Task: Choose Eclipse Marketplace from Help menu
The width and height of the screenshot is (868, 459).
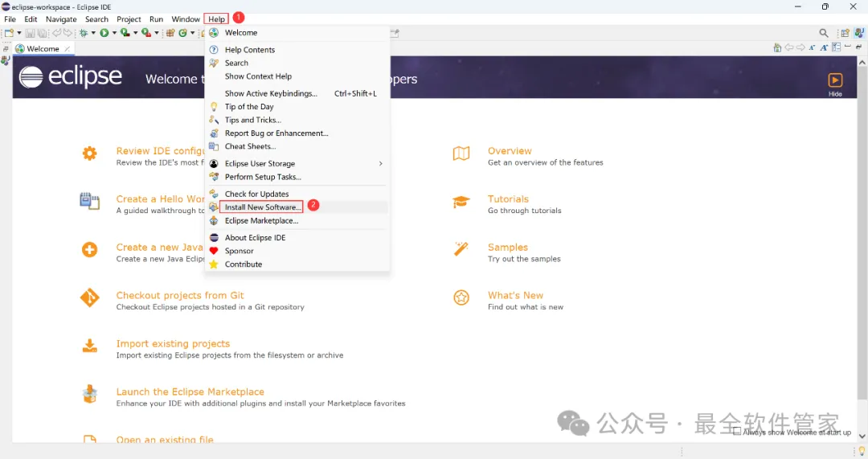Action: (x=298, y=220)
